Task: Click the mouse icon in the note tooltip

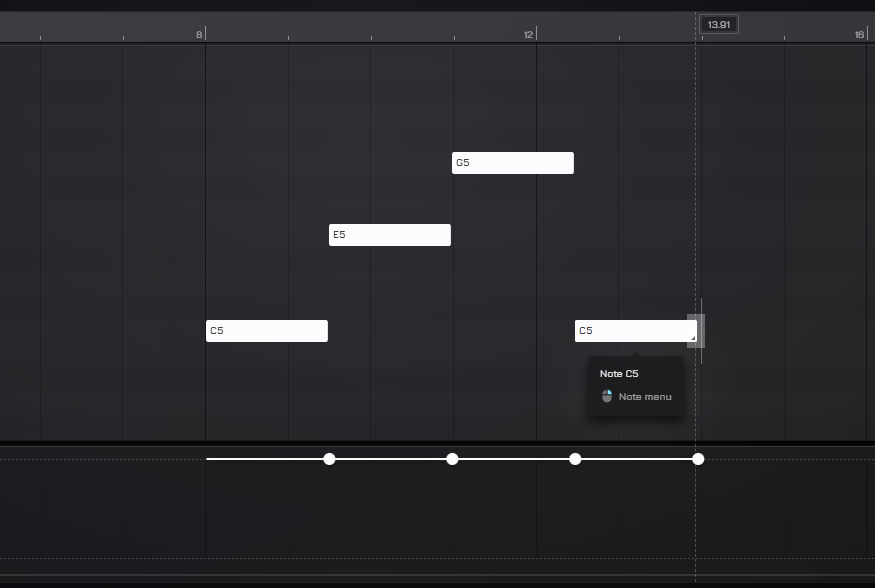Action: pyautogui.click(x=607, y=397)
